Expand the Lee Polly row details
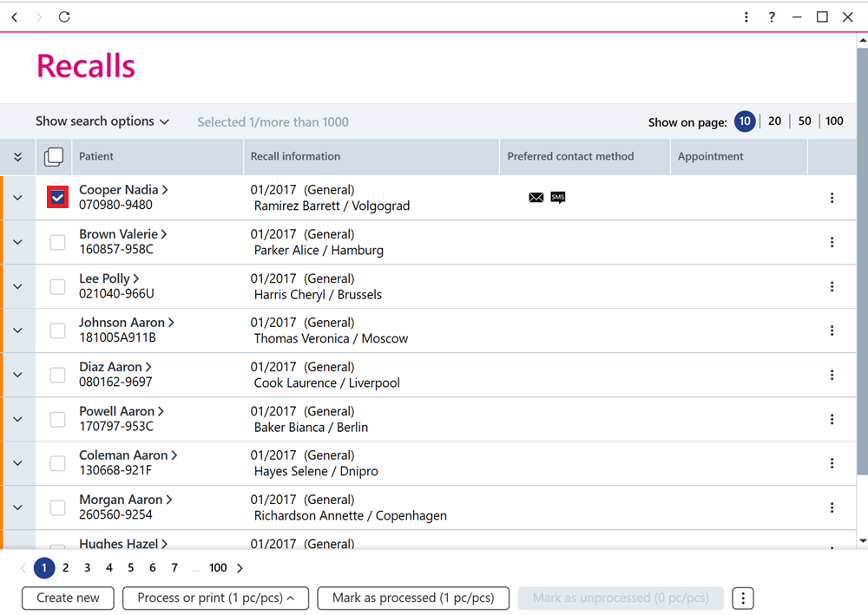Image resolution: width=868 pixels, height=615 pixels. pos(17,286)
